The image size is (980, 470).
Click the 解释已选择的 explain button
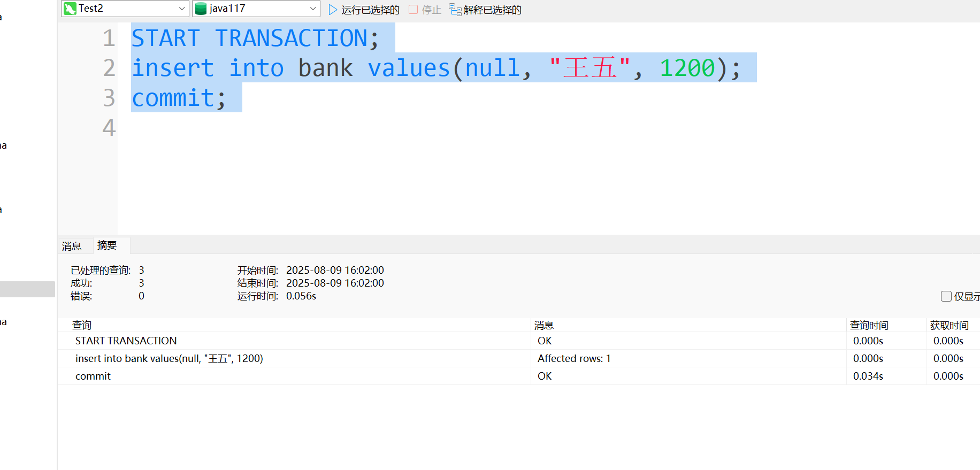click(485, 10)
